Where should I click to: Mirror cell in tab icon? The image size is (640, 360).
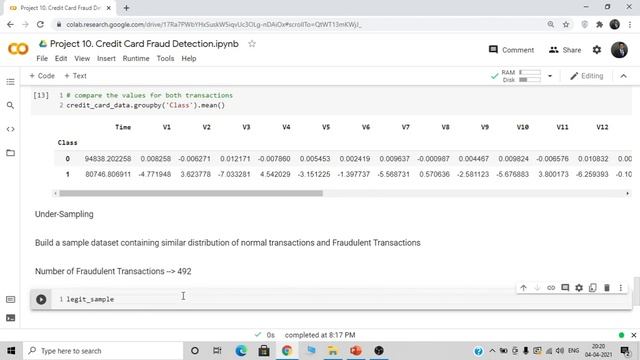pos(593,288)
